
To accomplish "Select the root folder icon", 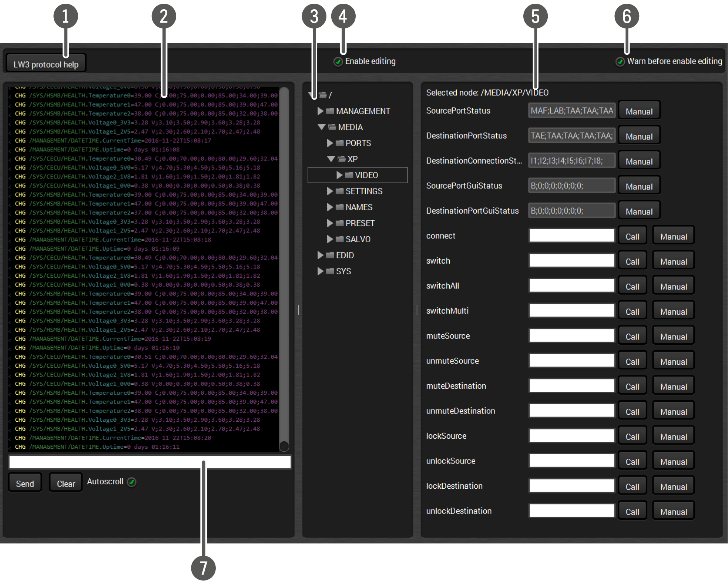I will (323, 95).
